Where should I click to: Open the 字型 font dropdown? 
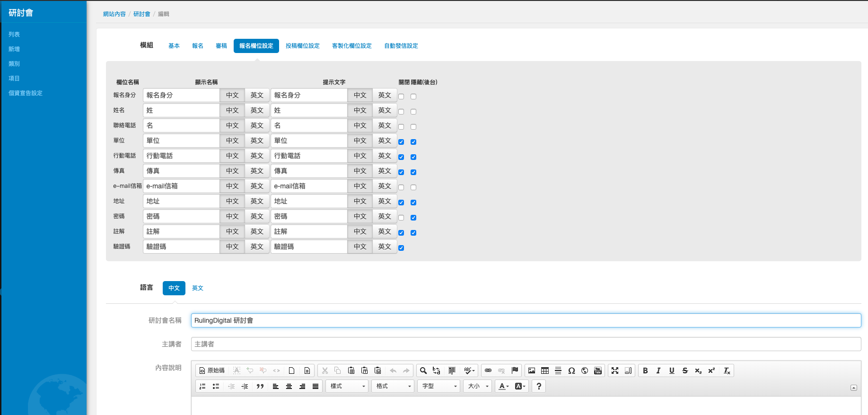click(x=439, y=386)
